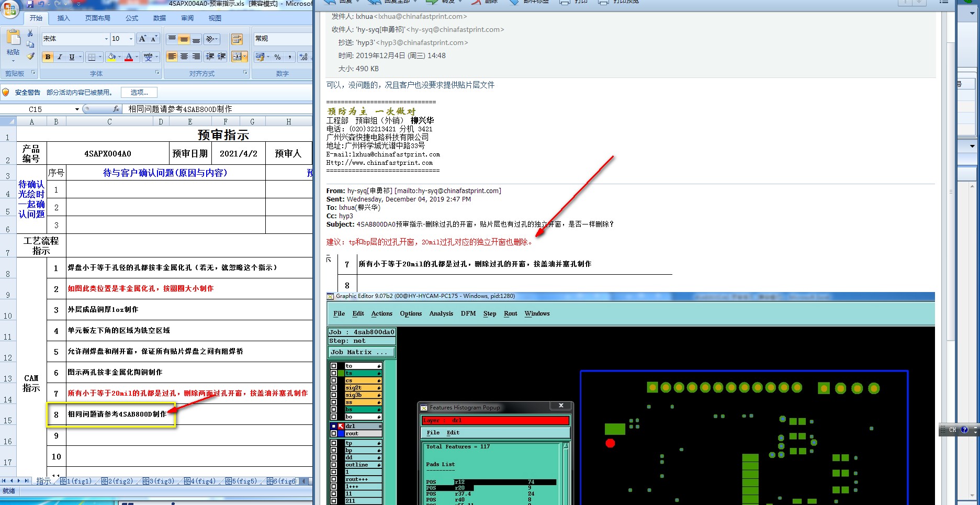Click the Copy icon in clipboard group

[30, 44]
